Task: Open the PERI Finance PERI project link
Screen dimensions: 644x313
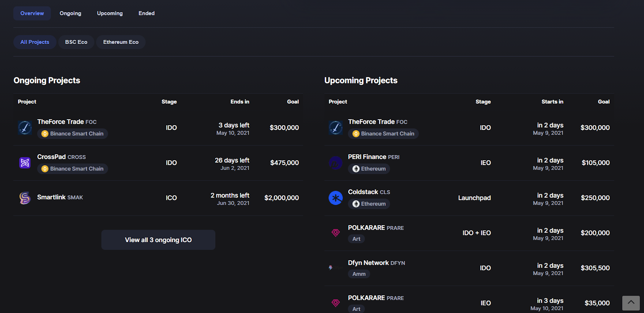Action: coord(374,157)
